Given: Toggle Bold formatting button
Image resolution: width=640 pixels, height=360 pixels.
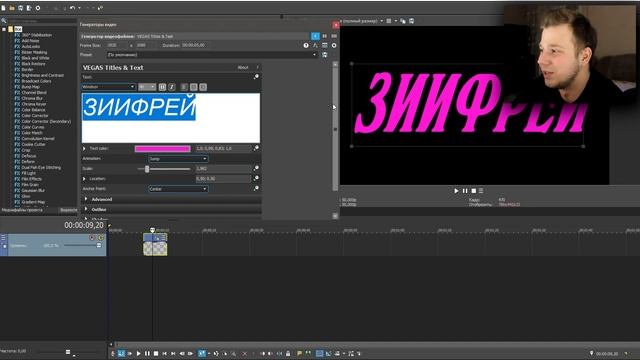Looking at the screenshot, I should coord(162,87).
